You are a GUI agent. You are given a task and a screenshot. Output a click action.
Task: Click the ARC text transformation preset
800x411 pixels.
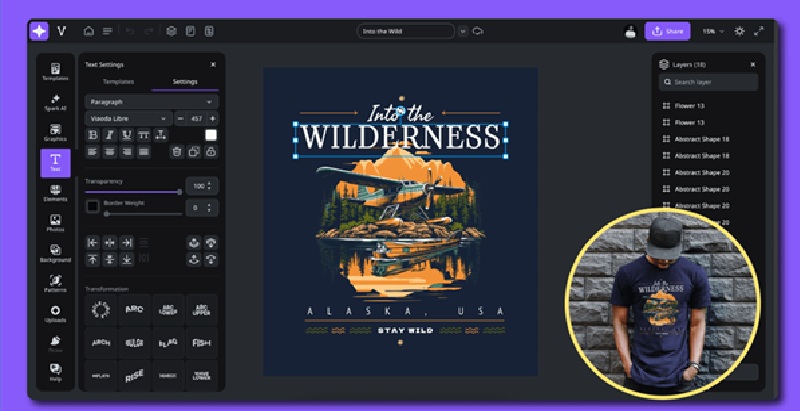(133, 308)
